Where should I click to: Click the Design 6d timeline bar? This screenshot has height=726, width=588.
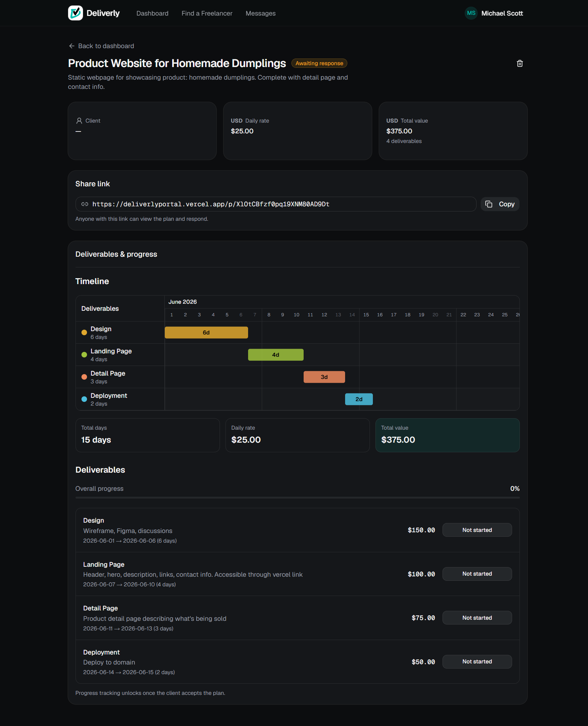click(206, 333)
